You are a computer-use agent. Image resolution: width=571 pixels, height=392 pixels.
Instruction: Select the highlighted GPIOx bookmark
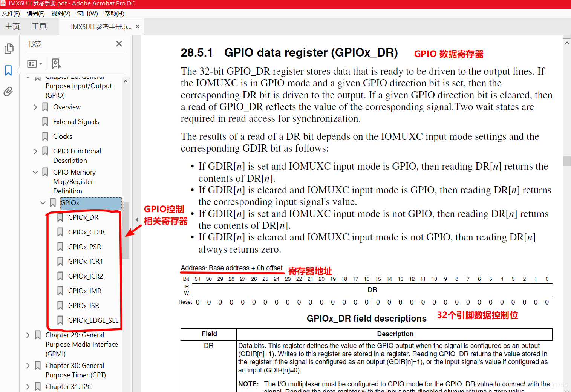tap(91, 203)
